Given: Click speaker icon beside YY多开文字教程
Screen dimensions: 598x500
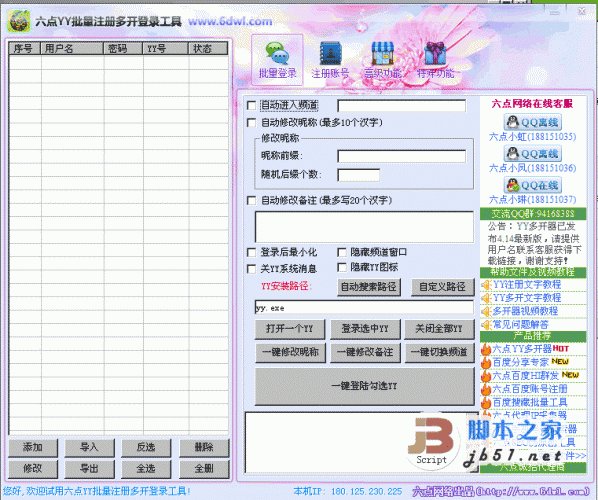Looking at the screenshot, I should point(486,298).
